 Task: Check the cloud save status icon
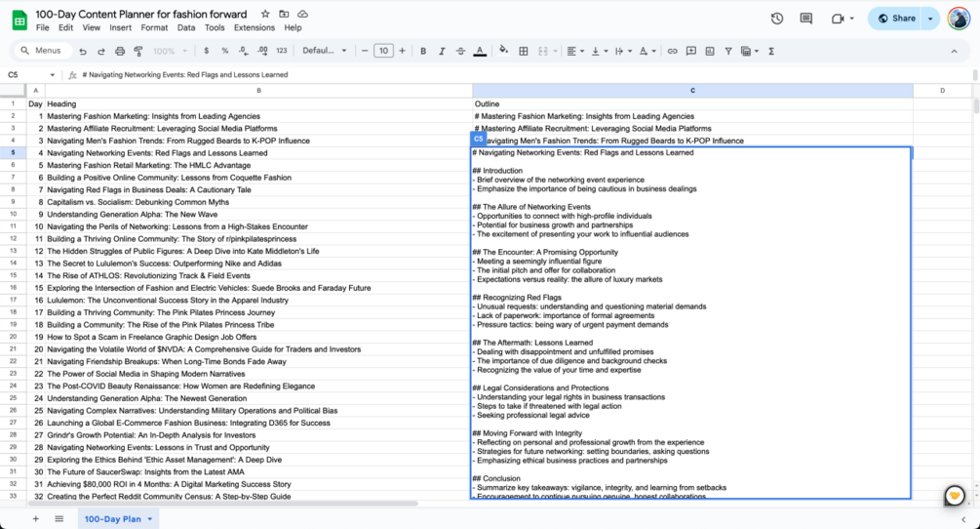pyautogui.click(x=302, y=14)
